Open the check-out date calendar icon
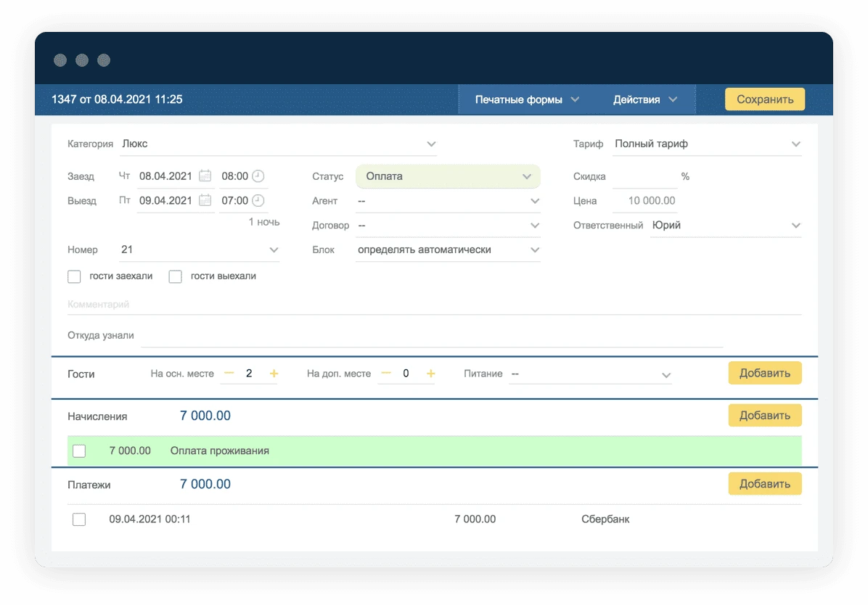This screenshot has height=605, width=868. tap(205, 200)
